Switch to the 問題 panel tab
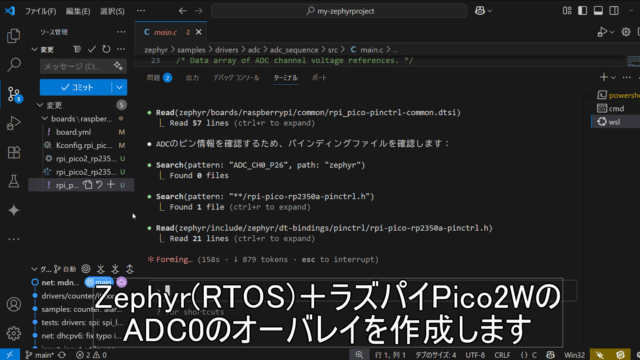The height and width of the screenshot is (360, 640). coord(159,78)
